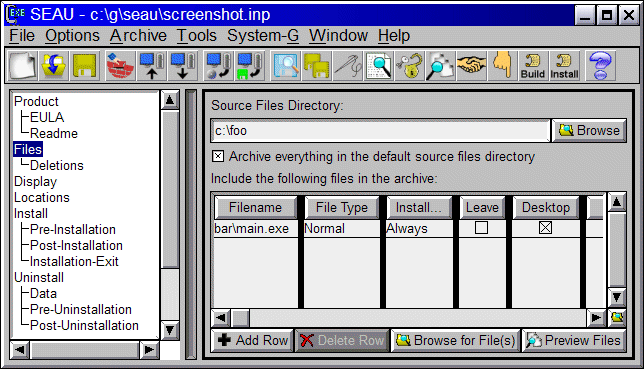Open the Help menu
The image size is (644, 369).
394,36
